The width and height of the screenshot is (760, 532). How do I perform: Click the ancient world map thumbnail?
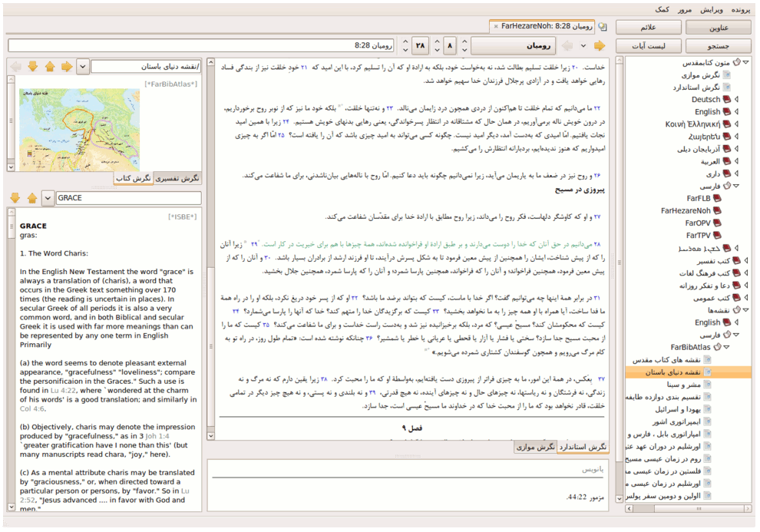[x=80, y=130]
